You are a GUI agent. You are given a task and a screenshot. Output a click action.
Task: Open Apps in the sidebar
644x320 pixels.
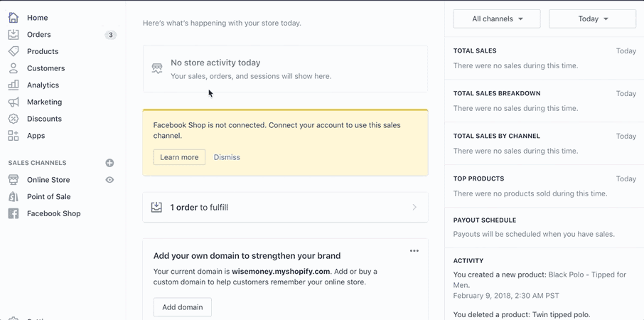point(36,136)
